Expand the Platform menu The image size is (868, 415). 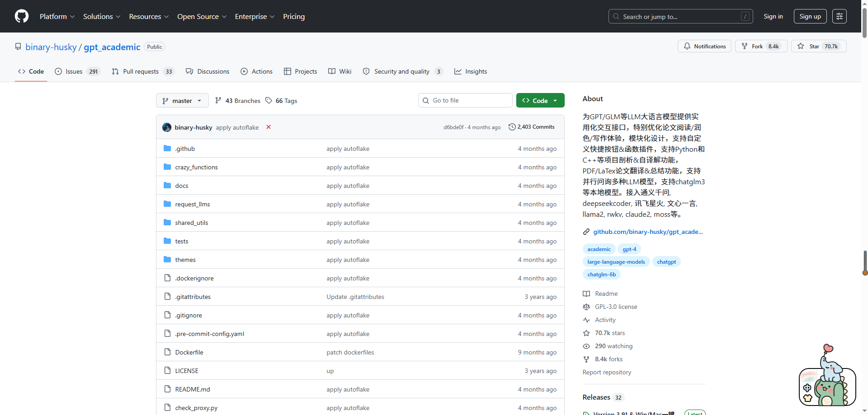point(57,16)
